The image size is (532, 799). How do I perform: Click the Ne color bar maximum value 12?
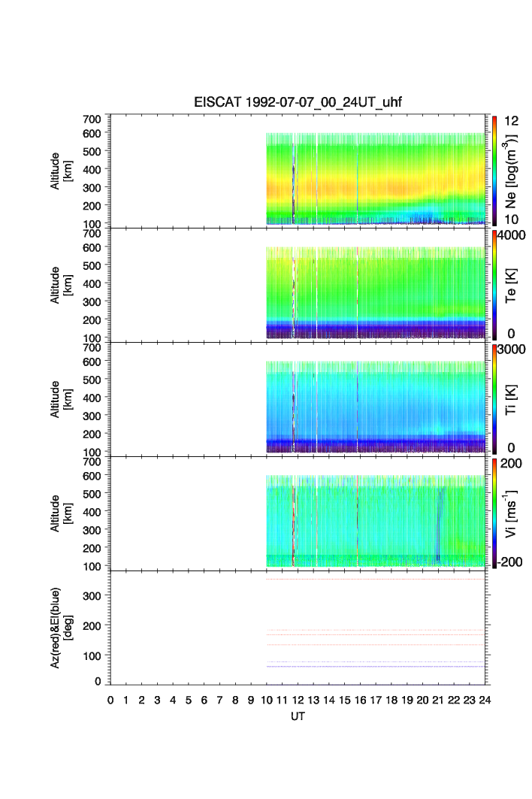[511, 121]
